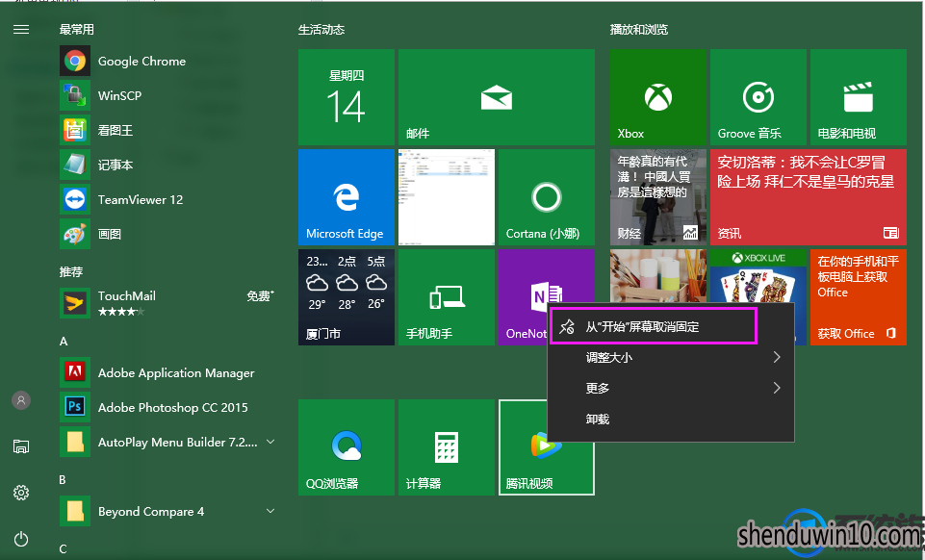Click the user account icon in the sidebar

tap(21, 401)
